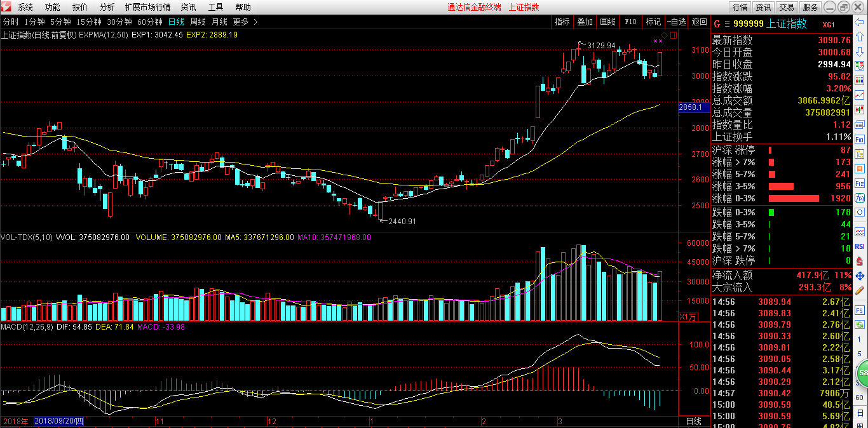Click the 2018/09/20 date marker on timeline
Screen dimensions: 868x428
[58, 421]
